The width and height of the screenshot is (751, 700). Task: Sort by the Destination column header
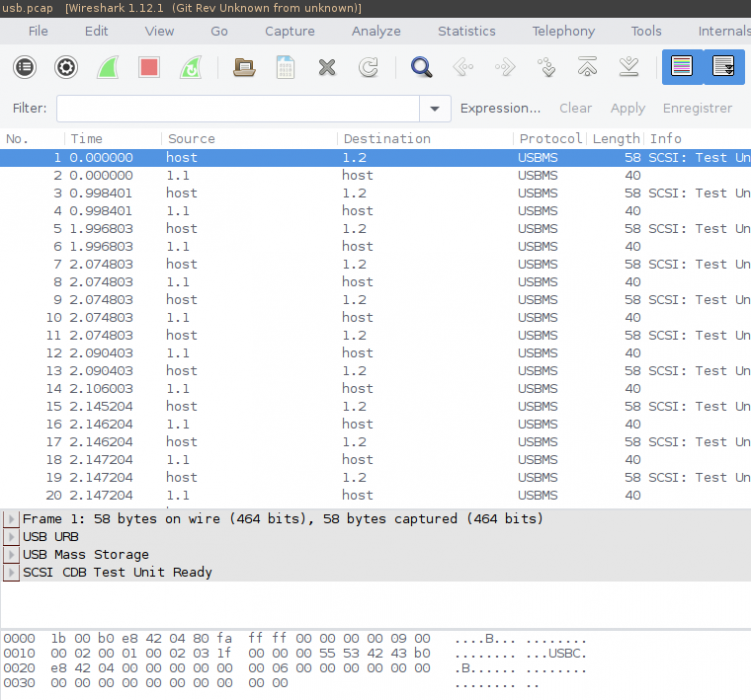(x=425, y=139)
